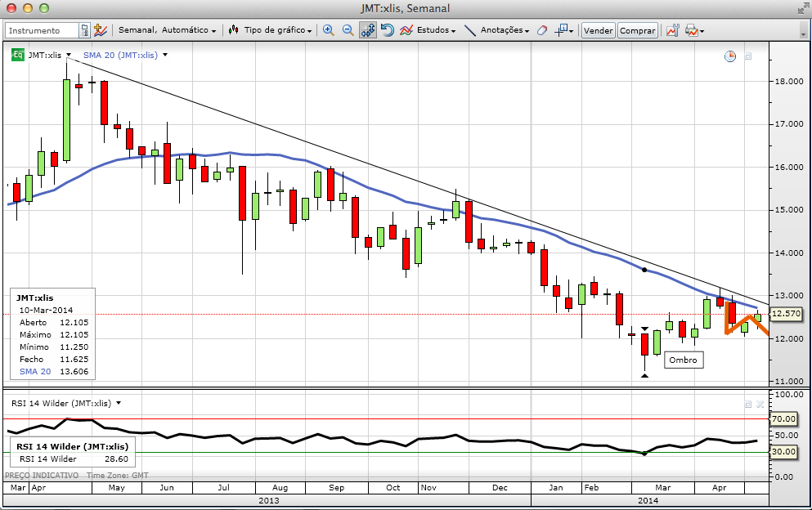Open chart settings wrench icon
This screenshot has height=510, width=812.
tap(672, 30)
